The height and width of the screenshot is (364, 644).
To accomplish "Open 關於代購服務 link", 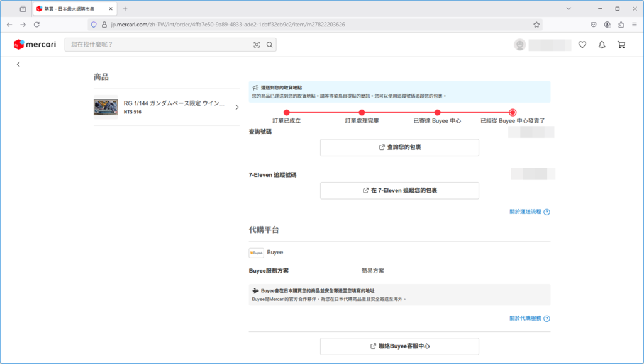I will click(525, 319).
